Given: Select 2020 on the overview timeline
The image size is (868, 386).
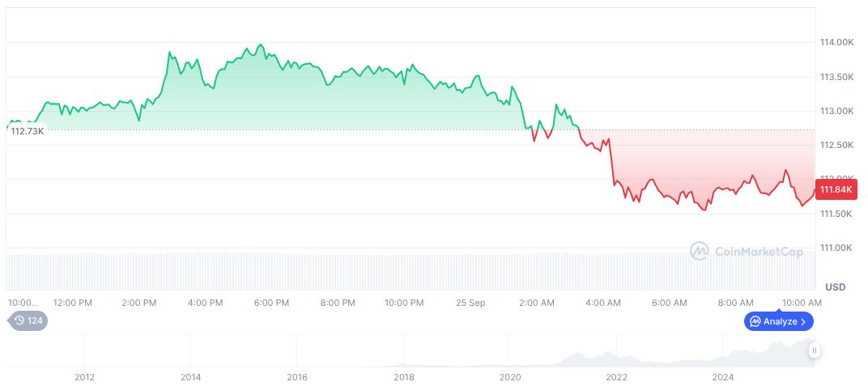Looking at the screenshot, I should (510, 377).
